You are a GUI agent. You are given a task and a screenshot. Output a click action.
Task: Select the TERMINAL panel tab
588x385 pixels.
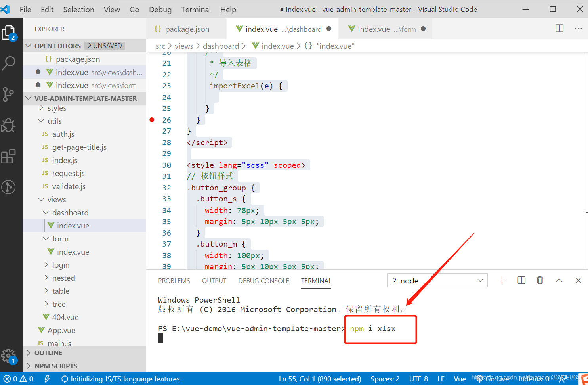point(316,281)
